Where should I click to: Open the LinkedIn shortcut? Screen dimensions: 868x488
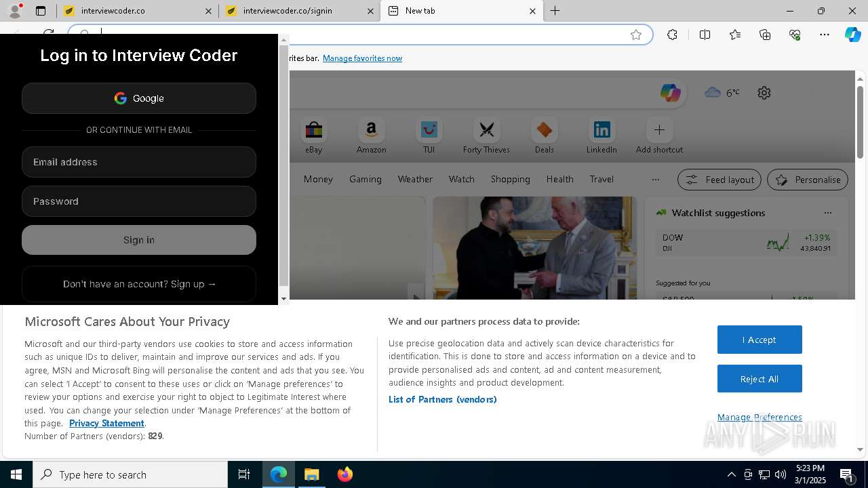pos(601,136)
